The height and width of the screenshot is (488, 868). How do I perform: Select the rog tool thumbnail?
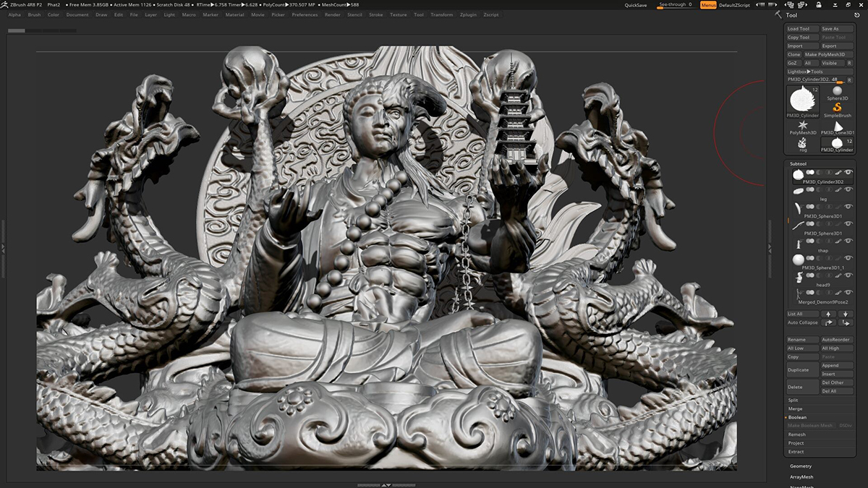click(x=802, y=143)
